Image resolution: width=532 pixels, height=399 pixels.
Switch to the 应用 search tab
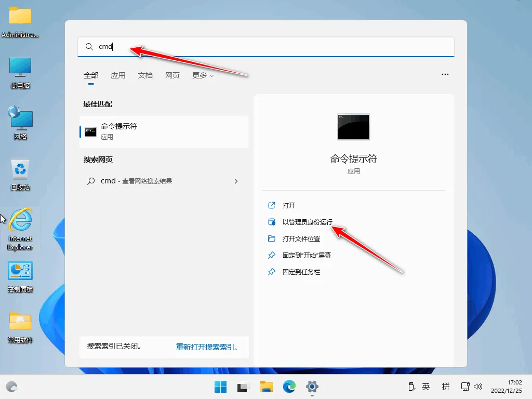click(x=118, y=75)
